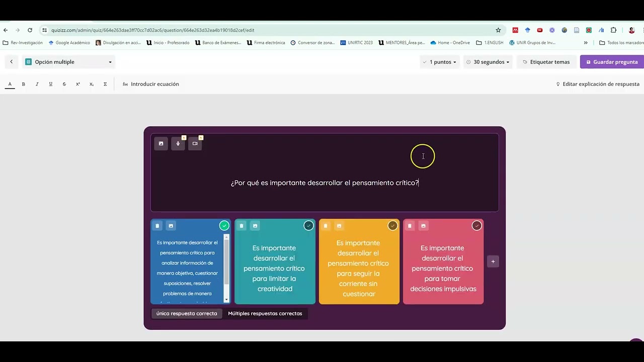Open 'Inicio - Profesorado' bookmark
This screenshot has height=362, width=644.
click(168, 43)
